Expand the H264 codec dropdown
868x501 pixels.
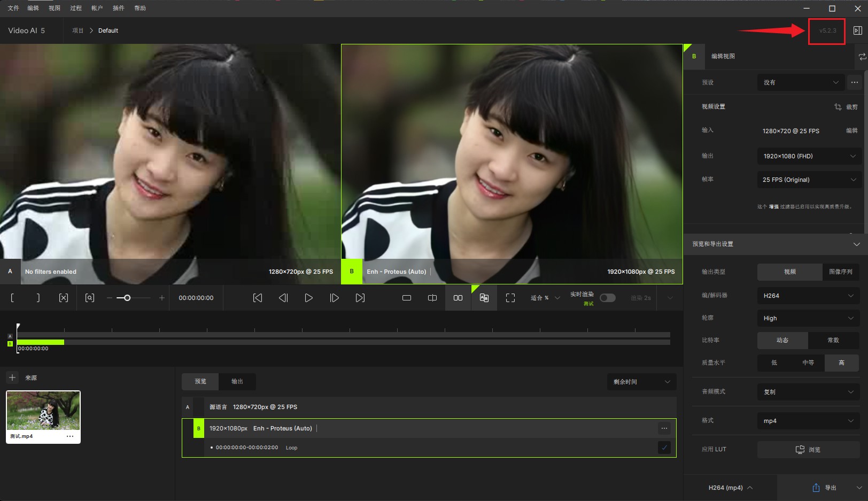coord(809,296)
